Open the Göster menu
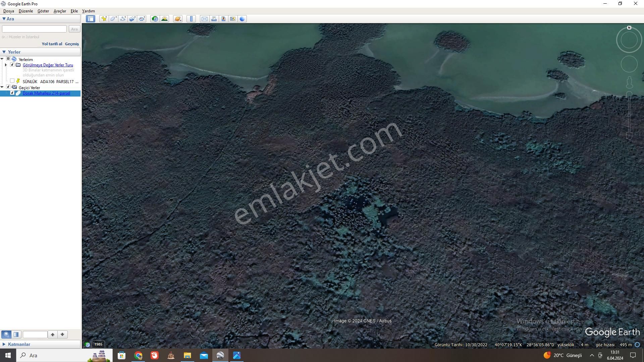This screenshot has width=644, height=362. (43, 11)
